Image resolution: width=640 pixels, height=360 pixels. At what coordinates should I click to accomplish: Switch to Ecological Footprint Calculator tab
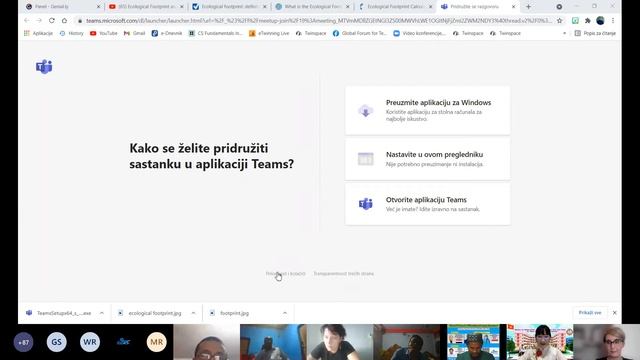(396, 7)
